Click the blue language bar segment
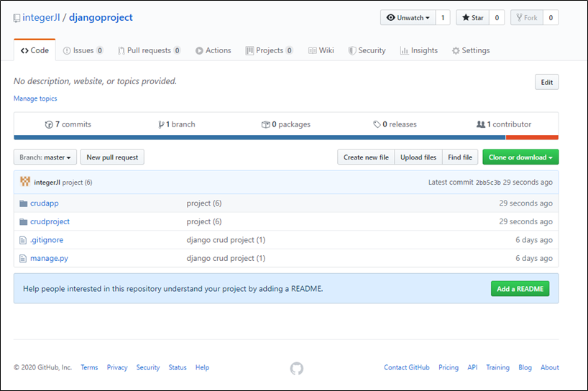The width and height of the screenshot is (588, 391). [259, 137]
